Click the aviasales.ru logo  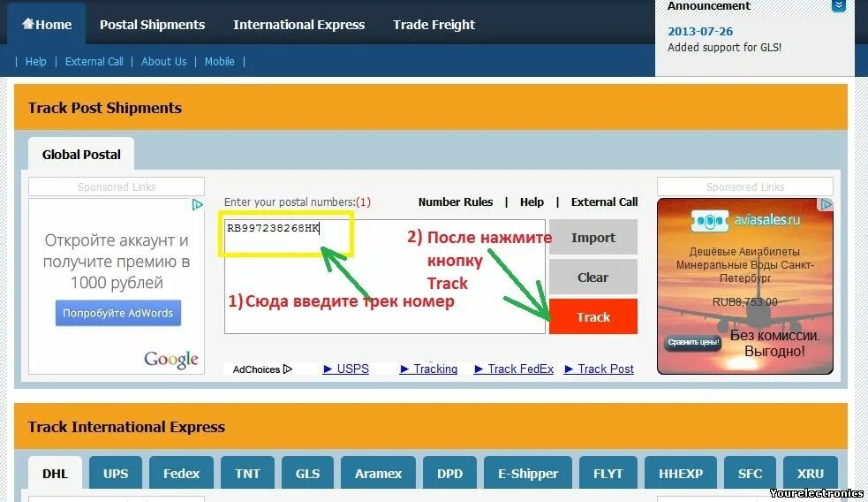745,221
